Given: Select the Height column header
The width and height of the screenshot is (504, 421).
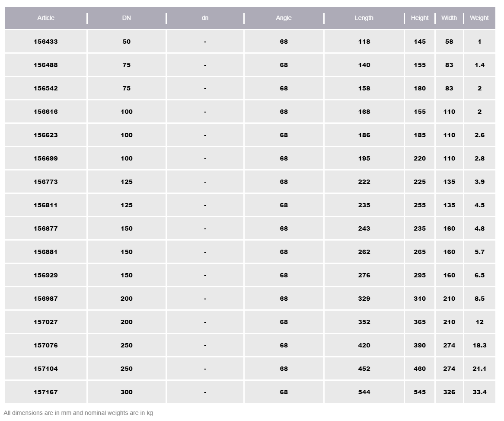Looking at the screenshot, I should coord(419,18).
